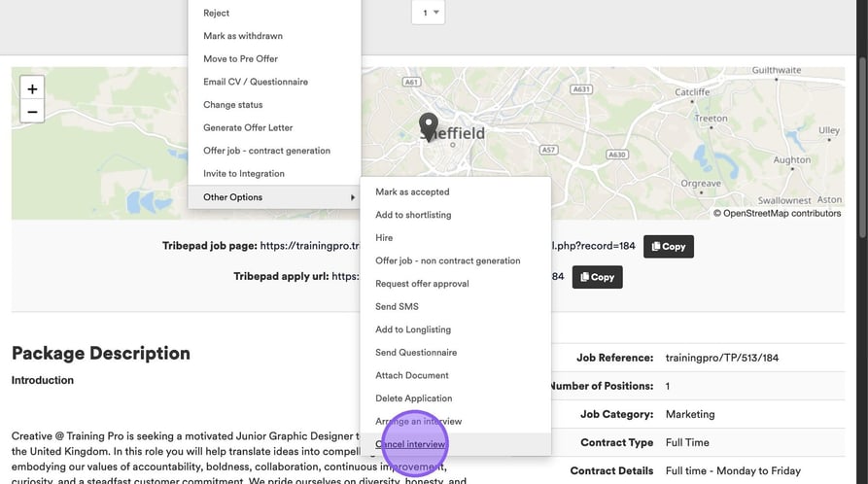This screenshot has height=484, width=868.
Task: Copy the Tribepad apply url
Action: (x=597, y=277)
